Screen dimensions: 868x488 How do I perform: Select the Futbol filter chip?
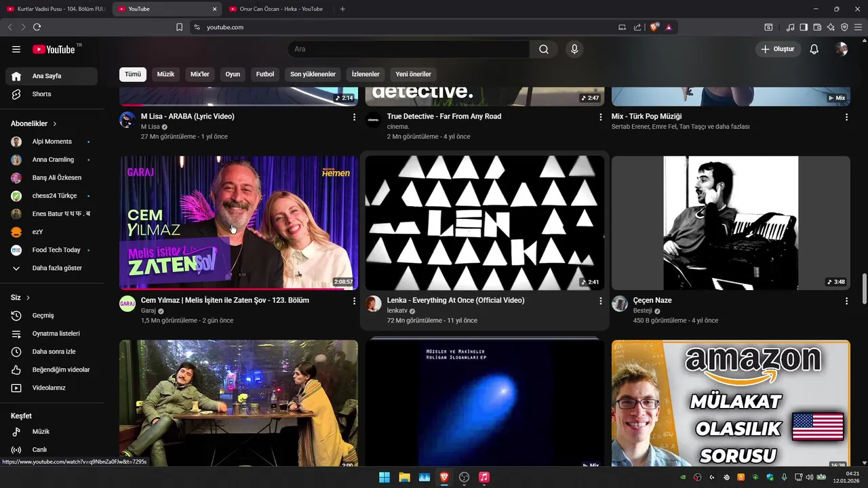pyautogui.click(x=265, y=75)
